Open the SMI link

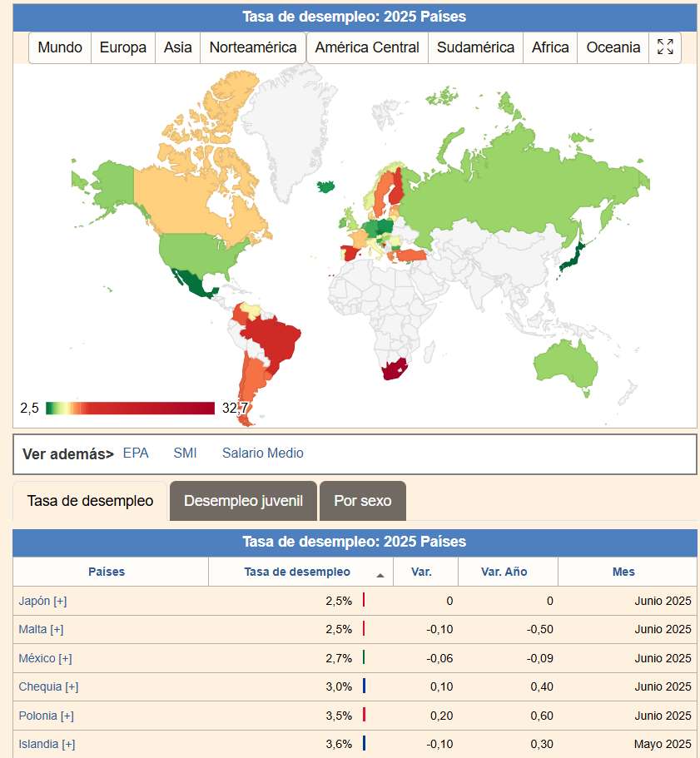185,453
